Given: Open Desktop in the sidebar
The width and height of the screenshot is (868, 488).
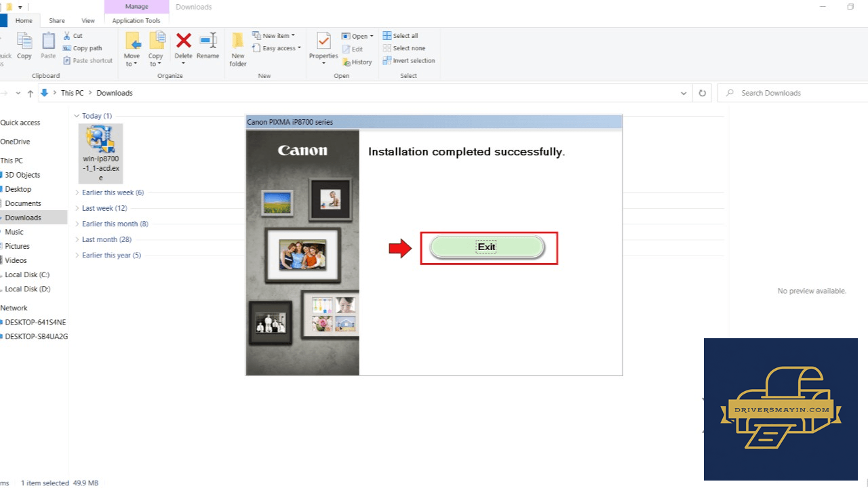Looking at the screenshot, I should [x=18, y=189].
